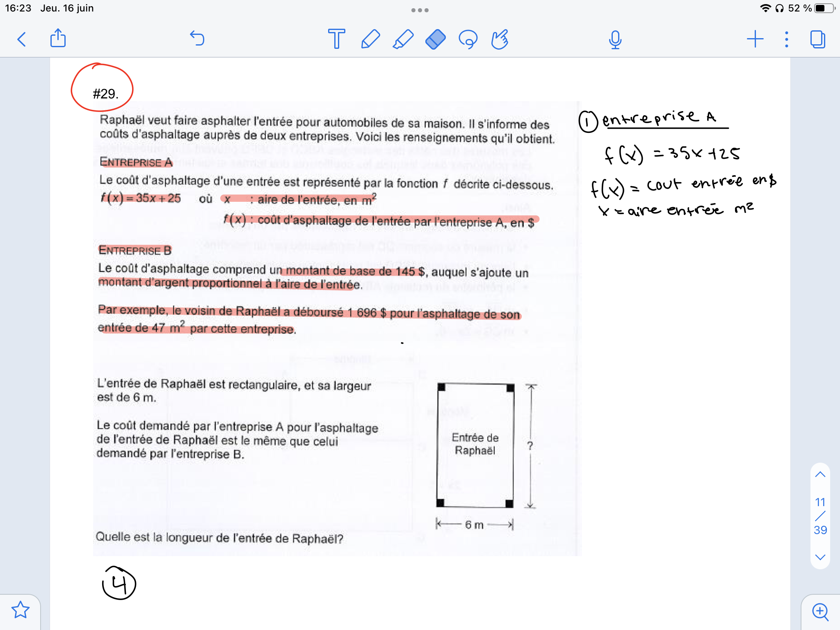Select the Eraser tool
This screenshot has height=630, width=840.
(435, 39)
